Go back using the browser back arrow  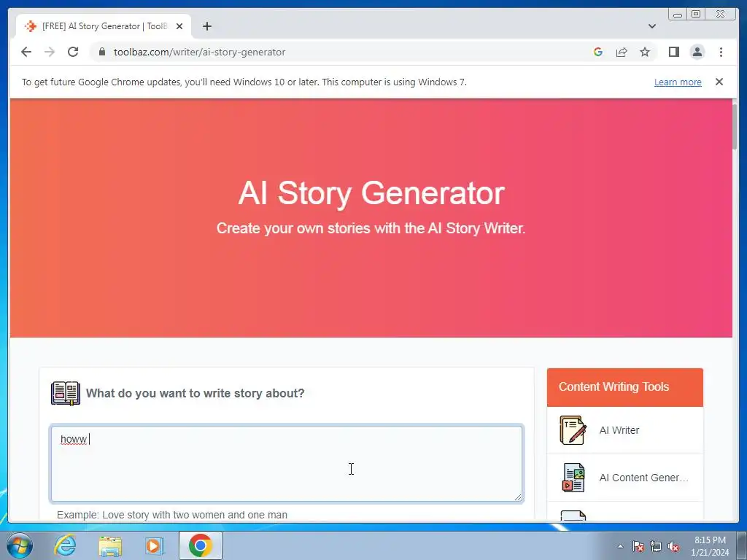point(26,52)
